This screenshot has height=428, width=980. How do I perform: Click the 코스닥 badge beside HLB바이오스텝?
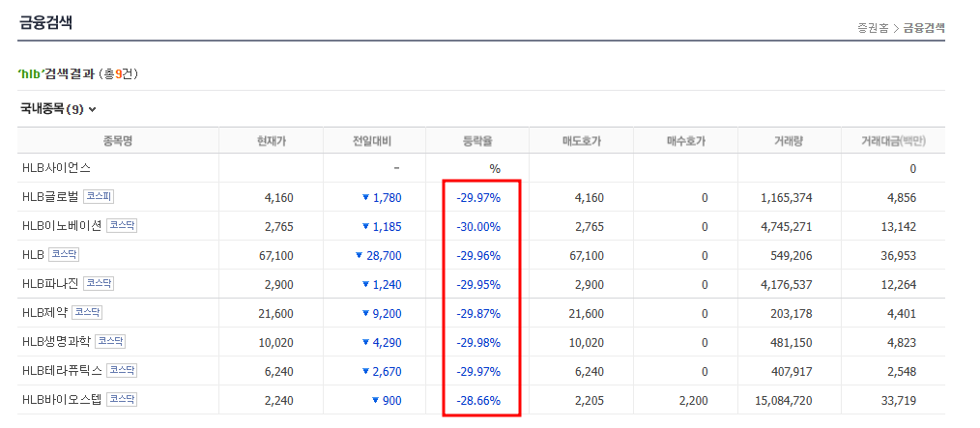point(122,399)
